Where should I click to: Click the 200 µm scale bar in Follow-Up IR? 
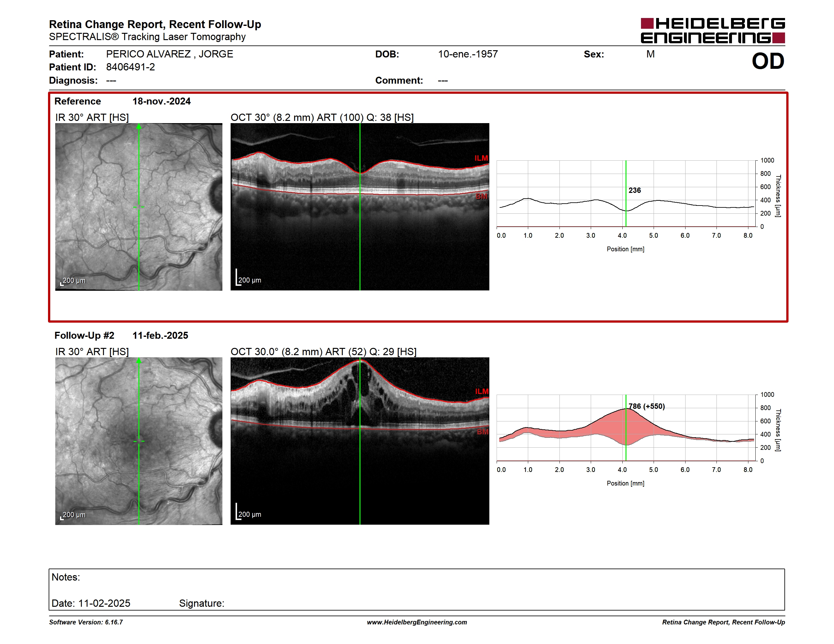[73, 516]
